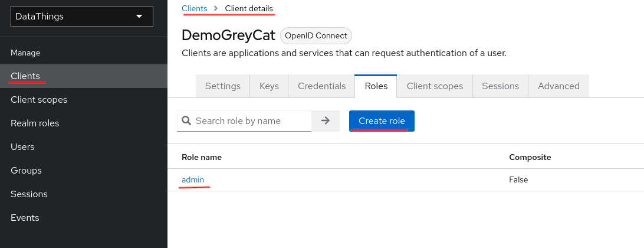
Task: Open the admin role link
Action: pyautogui.click(x=193, y=180)
